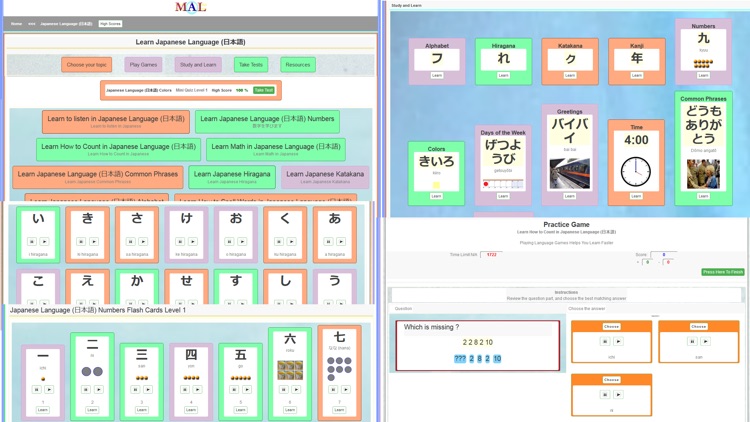The height and width of the screenshot is (422, 750).
Task: Play audio for the い hiragana card
Action: [x=44, y=242]
